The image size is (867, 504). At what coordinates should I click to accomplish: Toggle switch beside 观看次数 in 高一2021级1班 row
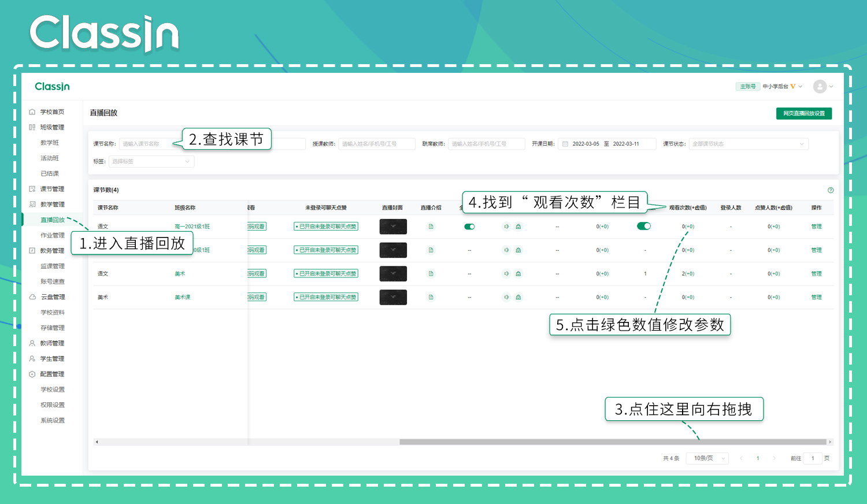click(x=644, y=226)
